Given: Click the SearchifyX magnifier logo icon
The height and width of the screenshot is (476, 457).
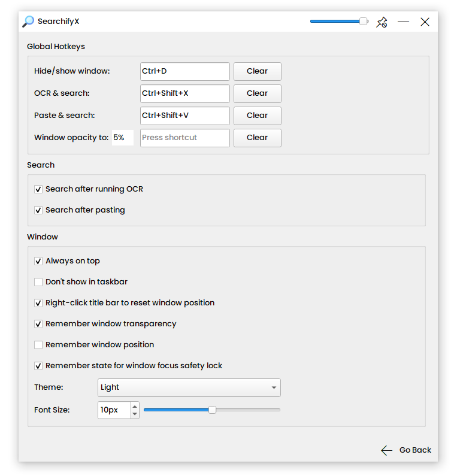Looking at the screenshot, I should tap(28, 22).
